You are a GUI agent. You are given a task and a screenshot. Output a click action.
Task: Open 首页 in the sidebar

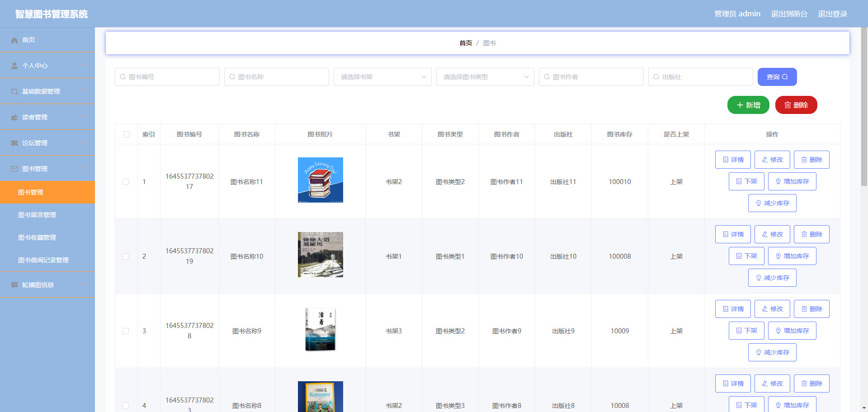[47, 40]
